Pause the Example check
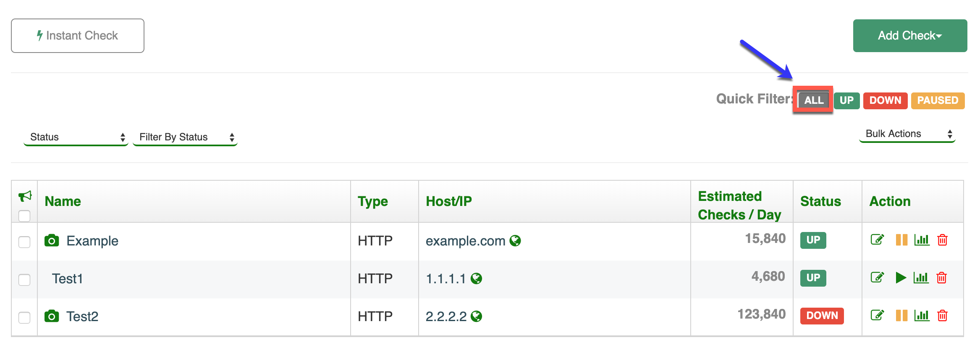Viewport: 980px width, 348px height. [x=901, y=240]
